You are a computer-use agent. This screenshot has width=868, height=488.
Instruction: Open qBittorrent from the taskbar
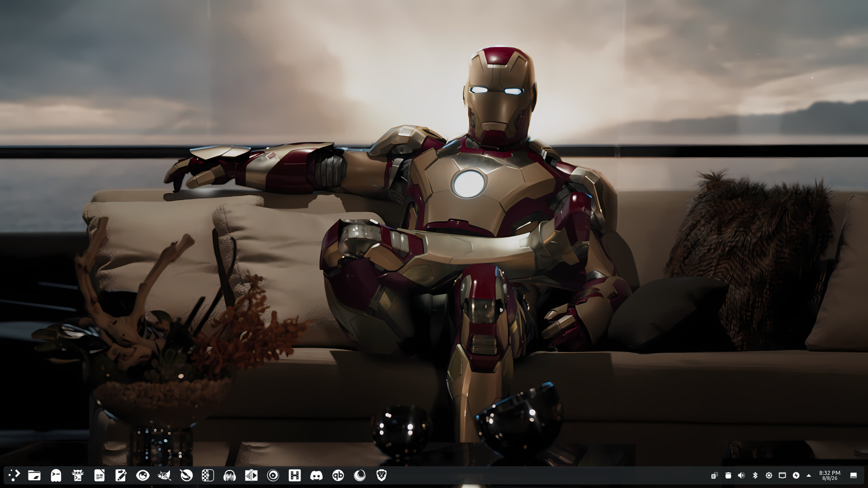pyautogui.click(x=338, y=475)
